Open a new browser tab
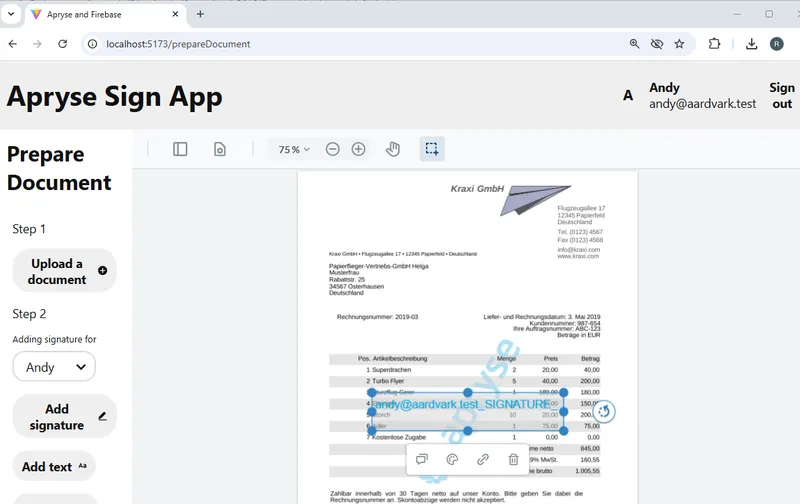This screenshot has width=800, height=504. click(x=201, y=14)
